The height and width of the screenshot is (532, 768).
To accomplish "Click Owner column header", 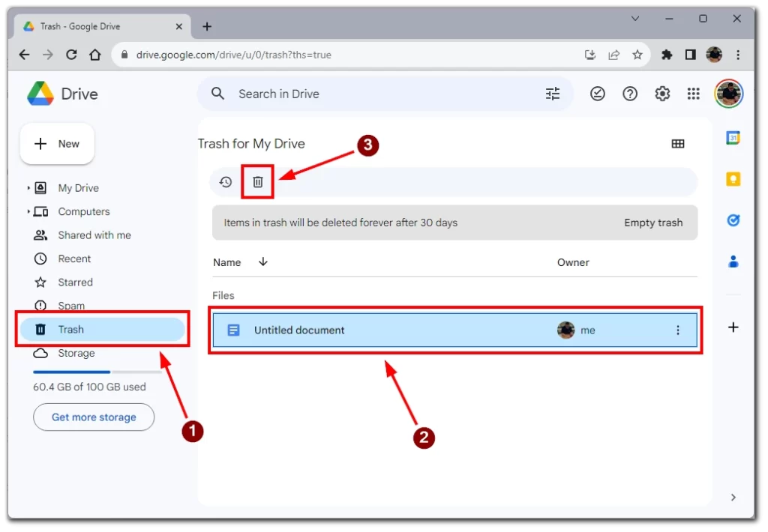I will tap(573, 262).
